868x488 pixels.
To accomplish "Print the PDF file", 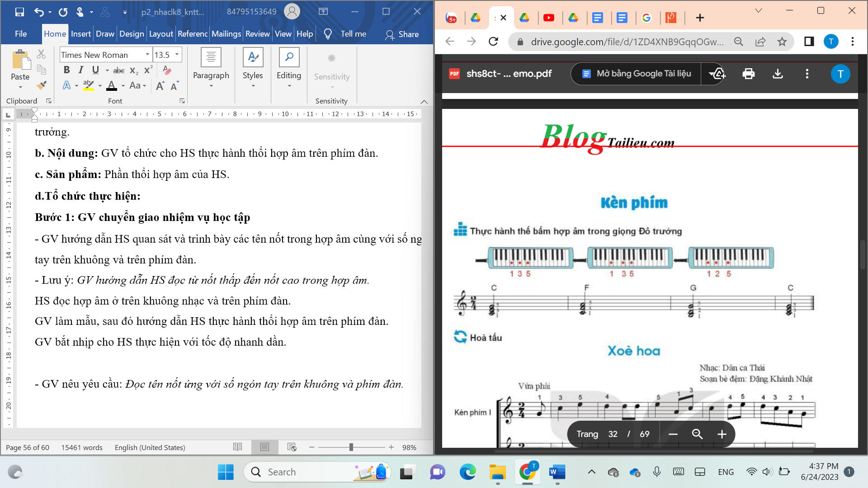I will pos(749,74).
